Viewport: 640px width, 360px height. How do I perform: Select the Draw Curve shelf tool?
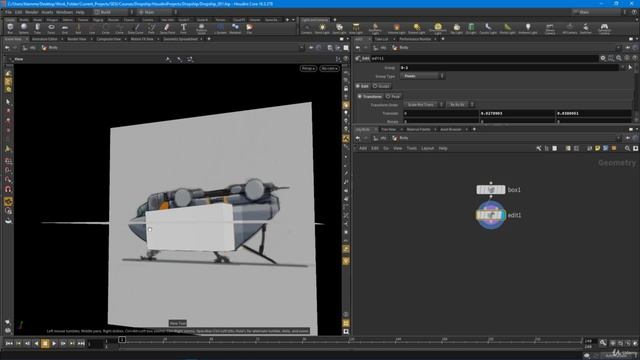(136, 28)
